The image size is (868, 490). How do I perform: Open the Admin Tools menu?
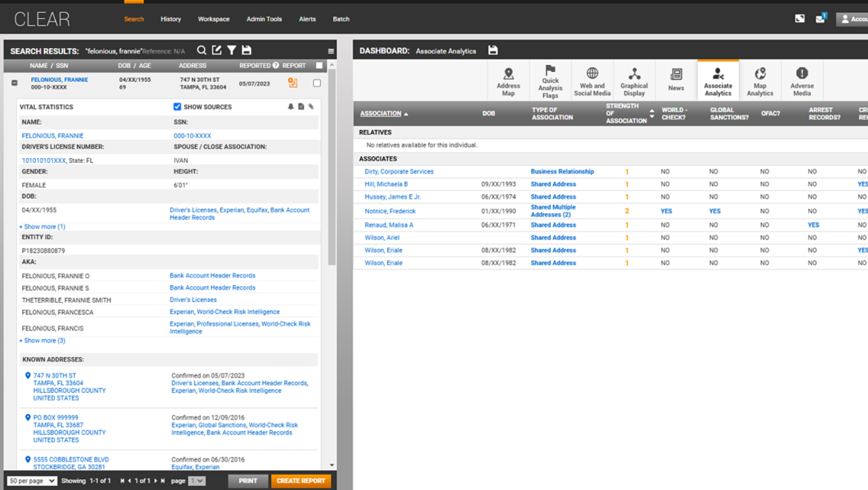[264, 19]
